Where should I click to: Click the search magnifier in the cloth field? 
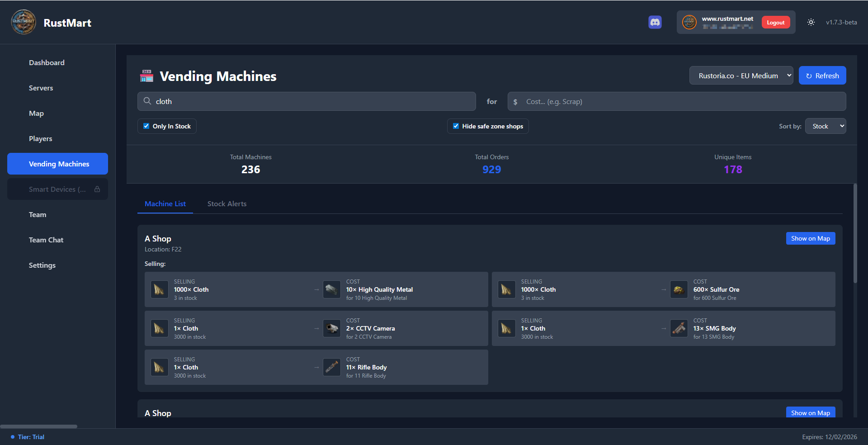pos(147,101)
